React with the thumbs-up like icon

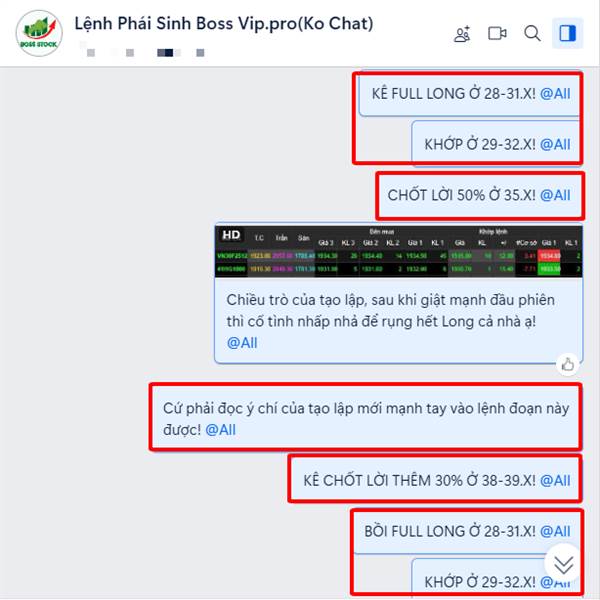pyautogui.click(x=567, y=365)
